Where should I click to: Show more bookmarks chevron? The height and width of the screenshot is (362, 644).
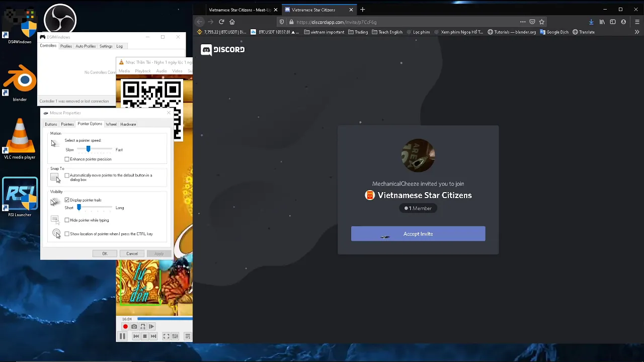(637, 32)
